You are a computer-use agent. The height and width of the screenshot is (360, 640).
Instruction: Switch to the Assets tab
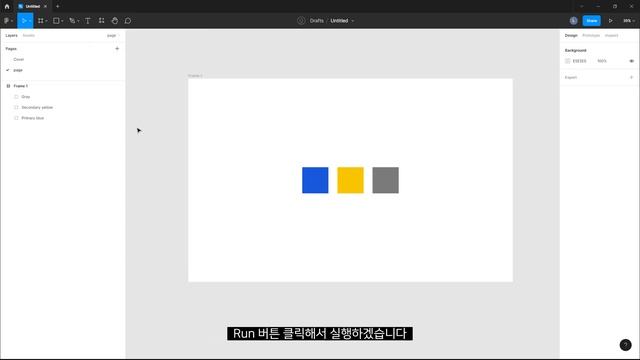coord(29,36)
